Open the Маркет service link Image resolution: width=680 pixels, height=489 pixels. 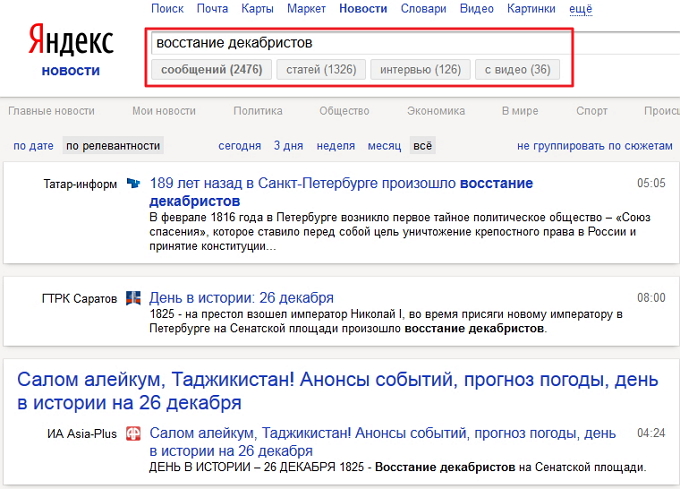coord(306,9)
